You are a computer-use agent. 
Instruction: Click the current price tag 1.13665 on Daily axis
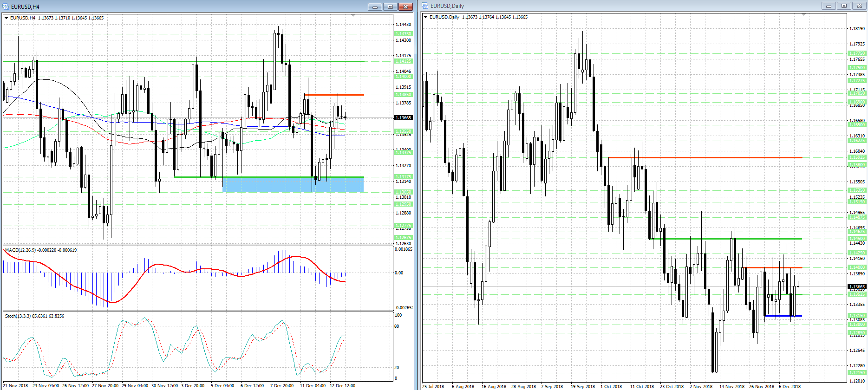click(857, 287)
